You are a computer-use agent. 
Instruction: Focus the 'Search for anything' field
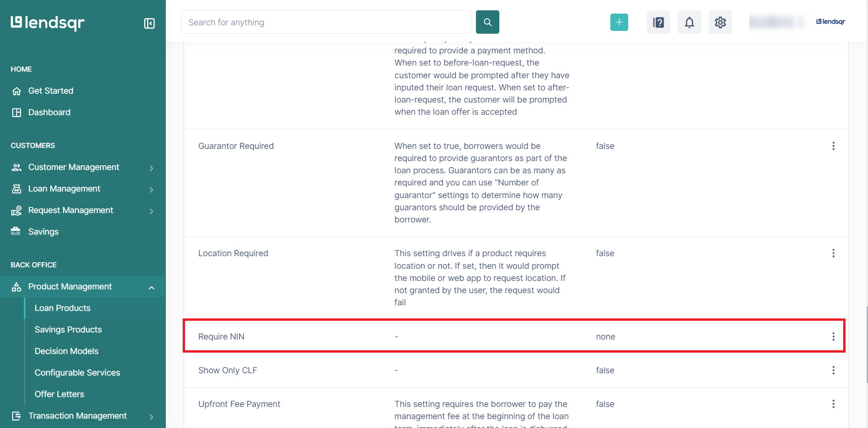pyautogui.click(x=326, y=22)
